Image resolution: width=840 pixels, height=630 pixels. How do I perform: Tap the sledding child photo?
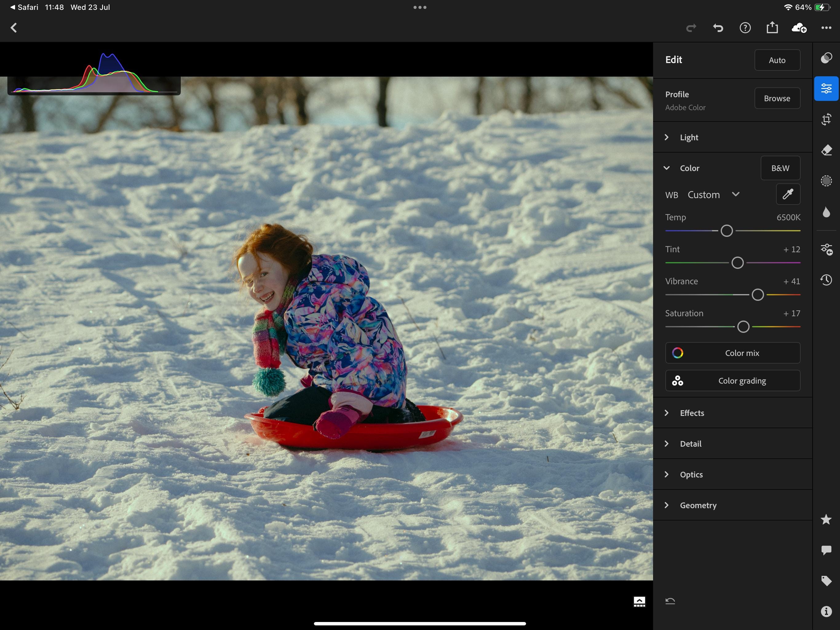pos(327,328)
